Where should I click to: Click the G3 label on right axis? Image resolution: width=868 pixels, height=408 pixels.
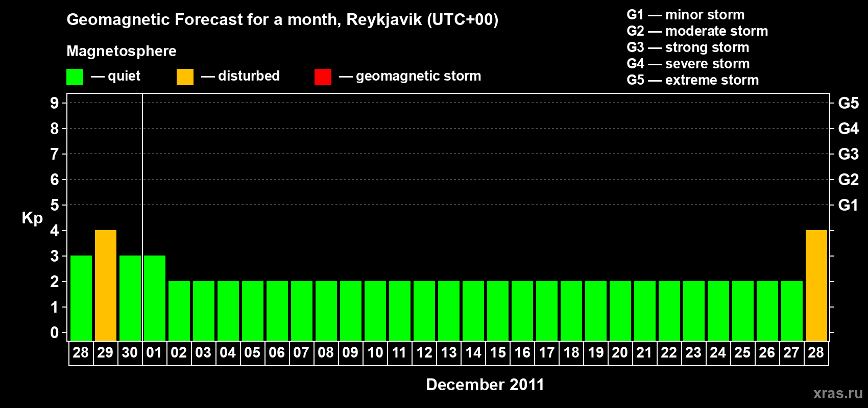[849, 154]
